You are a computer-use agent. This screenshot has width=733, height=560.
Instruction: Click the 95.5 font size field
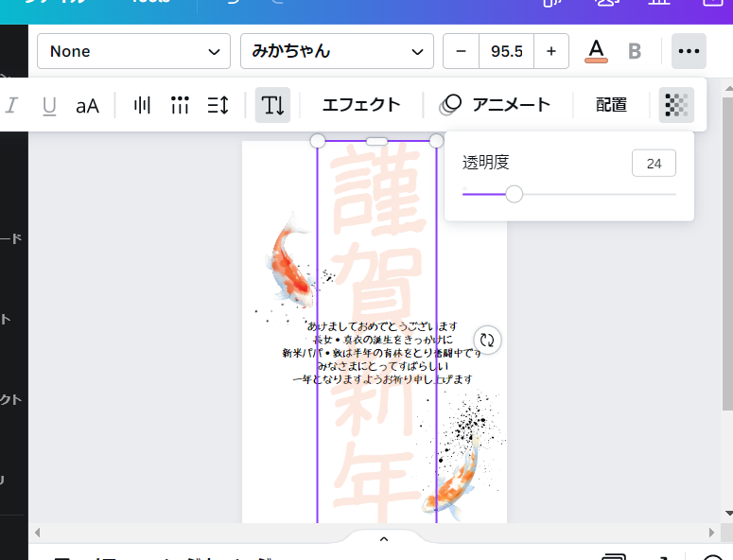pyautogui.click(x=506, y=51)
